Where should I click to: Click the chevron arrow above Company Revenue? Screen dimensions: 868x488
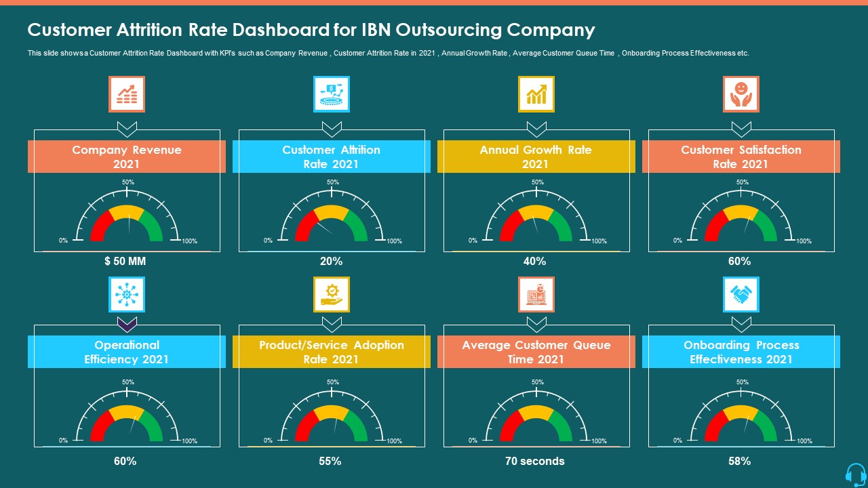pos(127,128)
